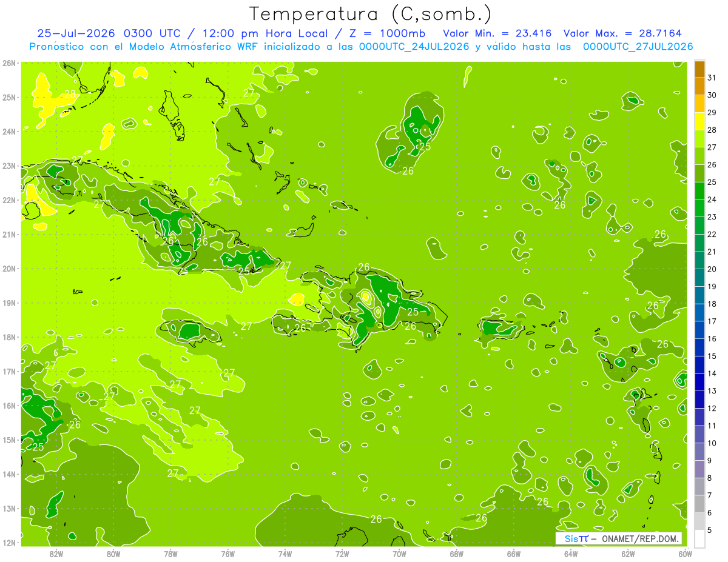Pick the yellow swatch between legend 28 and 29
The image size is (728, 562).
coord(699,121)
